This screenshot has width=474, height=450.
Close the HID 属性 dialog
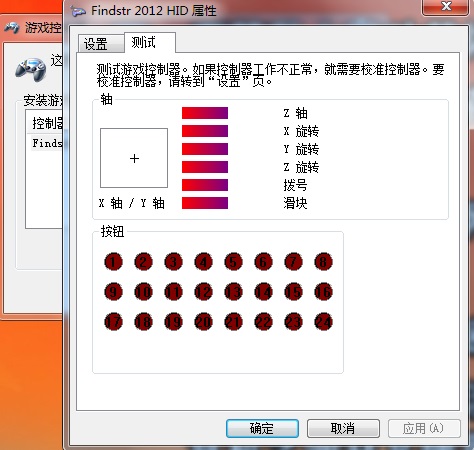click(x=445, y=7)
